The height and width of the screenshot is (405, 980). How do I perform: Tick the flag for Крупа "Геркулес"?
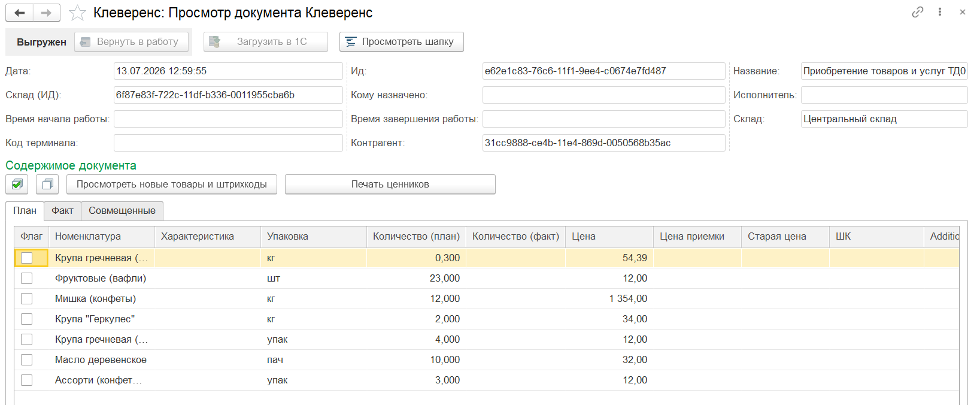point(26,319)
